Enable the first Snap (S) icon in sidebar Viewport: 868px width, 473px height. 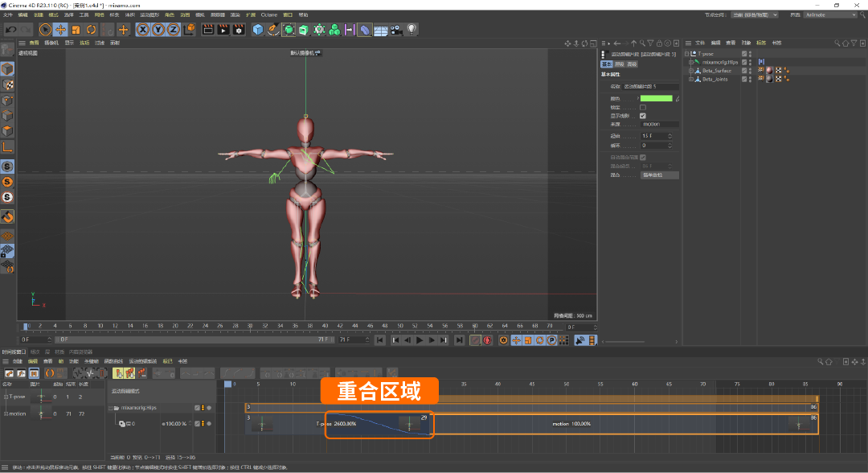pyautogui.click(x=7, y=167)
